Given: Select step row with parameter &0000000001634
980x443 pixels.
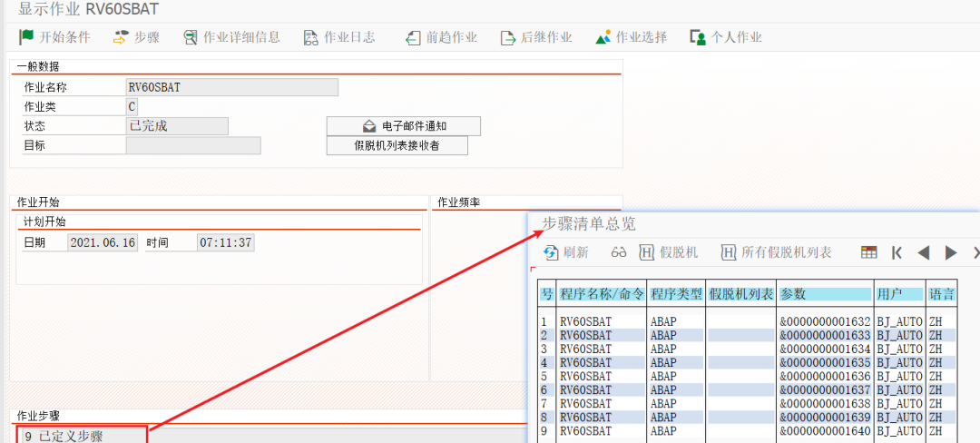Looking at the screenshot, I should [748, 349].
